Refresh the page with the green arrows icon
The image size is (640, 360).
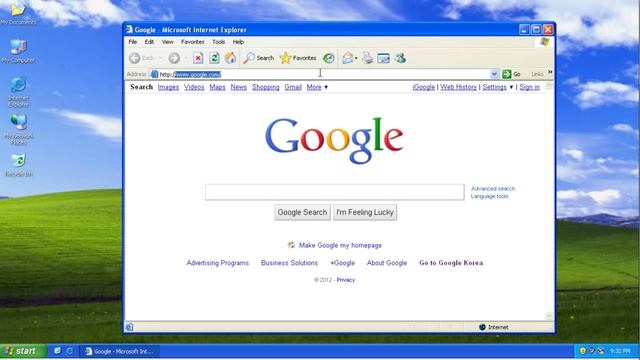(x=214, y=58)
